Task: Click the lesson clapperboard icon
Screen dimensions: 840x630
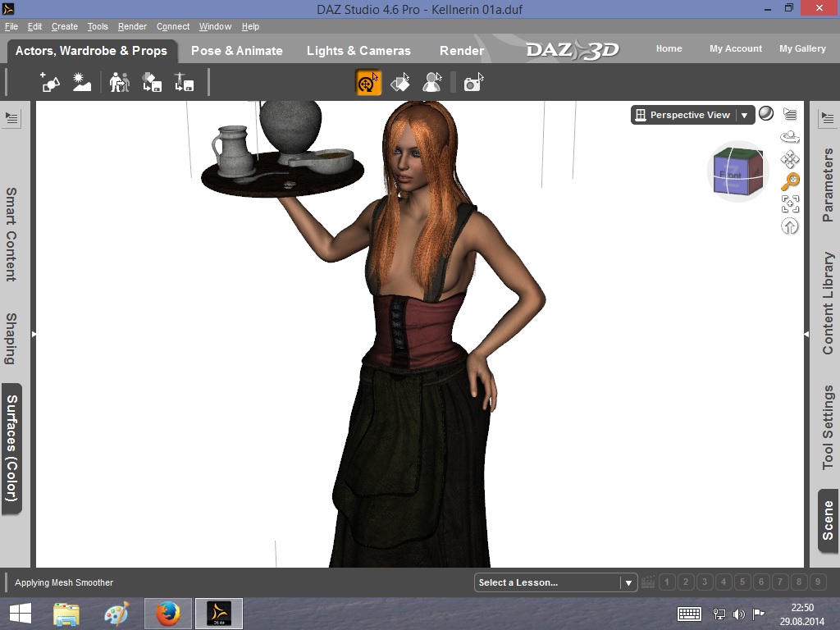Action: pyautogui.click(x=648, y=582)
